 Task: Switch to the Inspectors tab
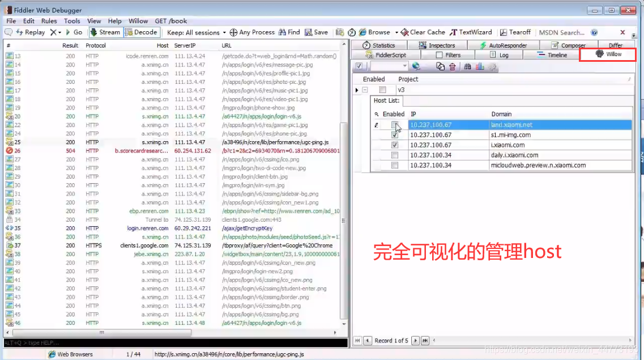(x=437, y=45)
